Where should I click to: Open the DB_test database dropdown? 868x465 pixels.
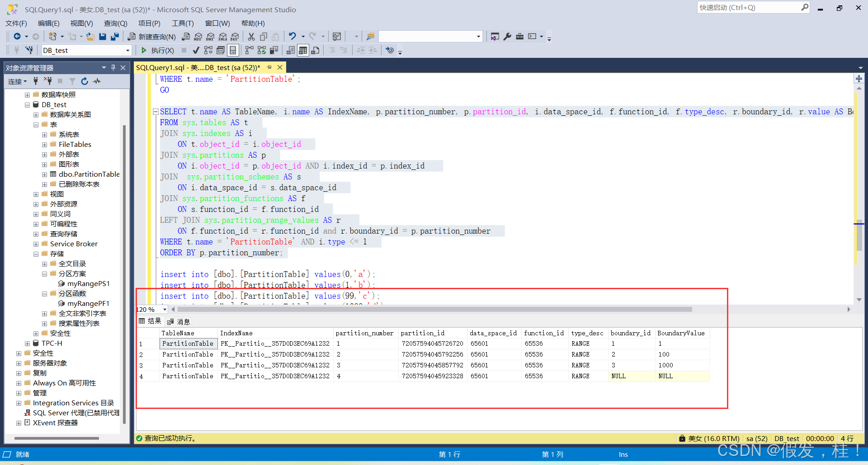(x=127, y=51)
